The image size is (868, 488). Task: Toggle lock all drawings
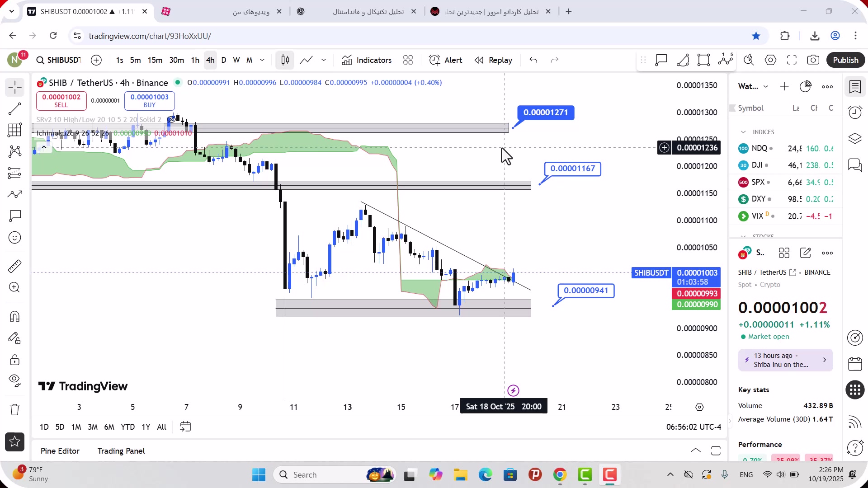14,360
